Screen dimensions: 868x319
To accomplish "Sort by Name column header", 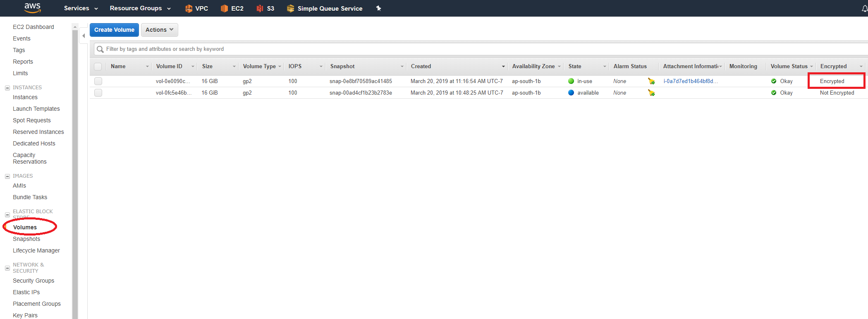I will (x=129, y=67).
